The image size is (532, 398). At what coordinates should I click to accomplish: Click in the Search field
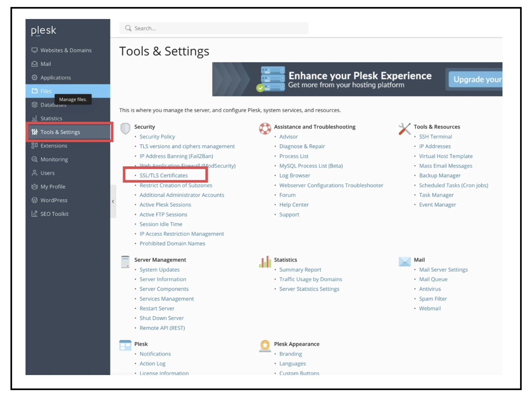[x=214, y=28]
